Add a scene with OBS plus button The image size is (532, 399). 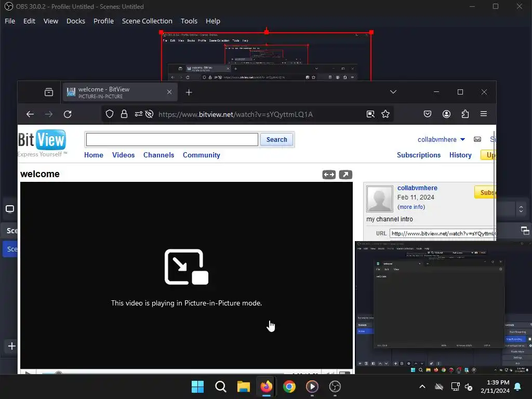pos(12,346)
